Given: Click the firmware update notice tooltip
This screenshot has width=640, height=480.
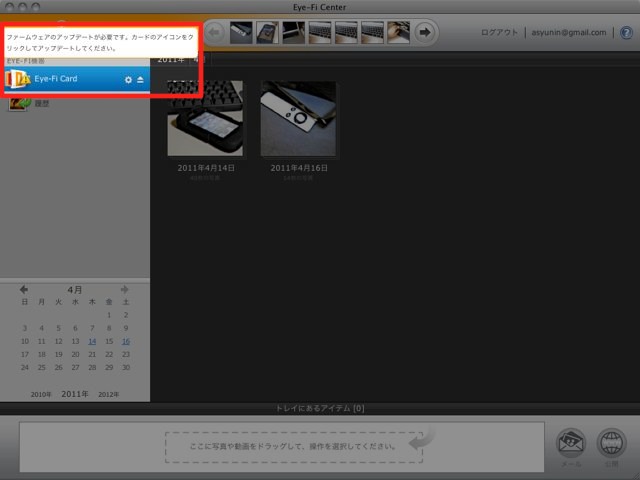Looking at the screenshot, I should [101, 42].
